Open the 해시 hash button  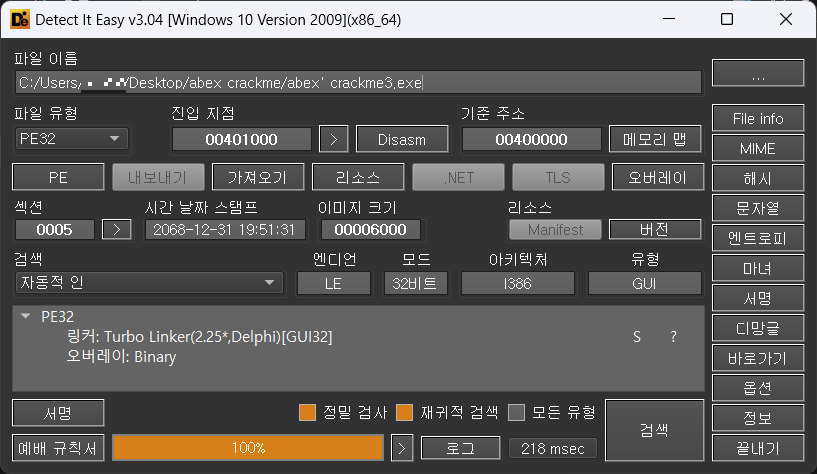point(758,179)
